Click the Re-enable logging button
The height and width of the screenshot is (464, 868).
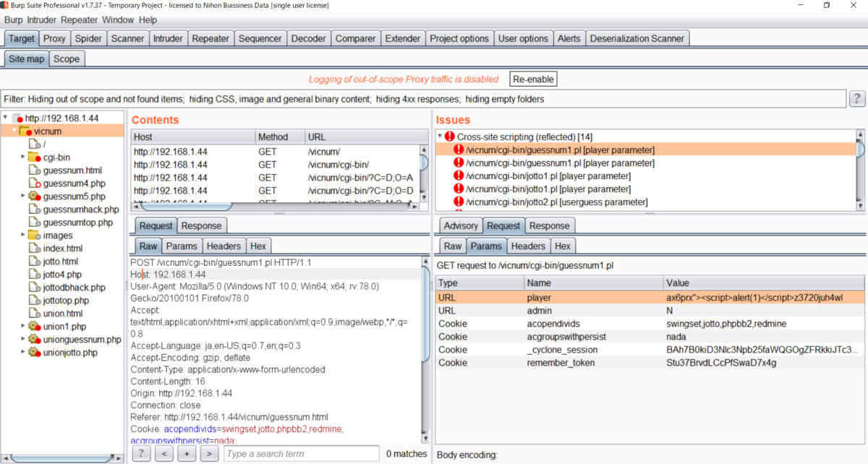[534, 79]
